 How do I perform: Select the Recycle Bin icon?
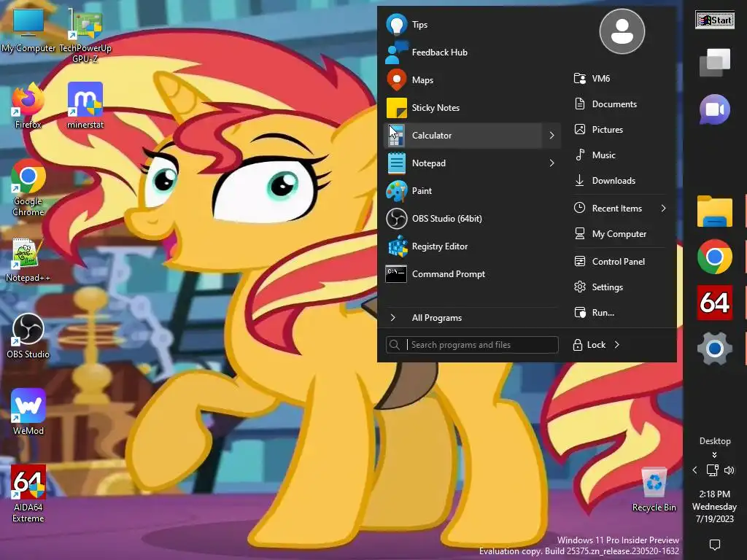coord(654,489)
